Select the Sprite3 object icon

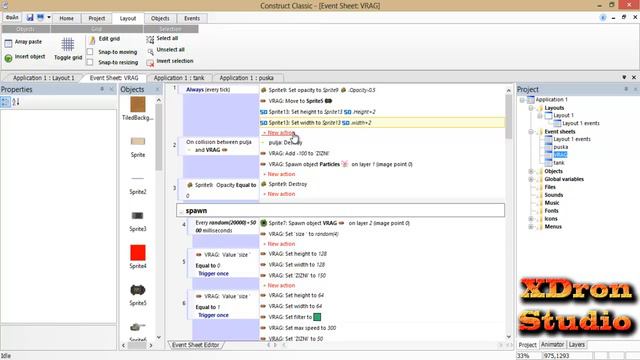pos(138,216)
